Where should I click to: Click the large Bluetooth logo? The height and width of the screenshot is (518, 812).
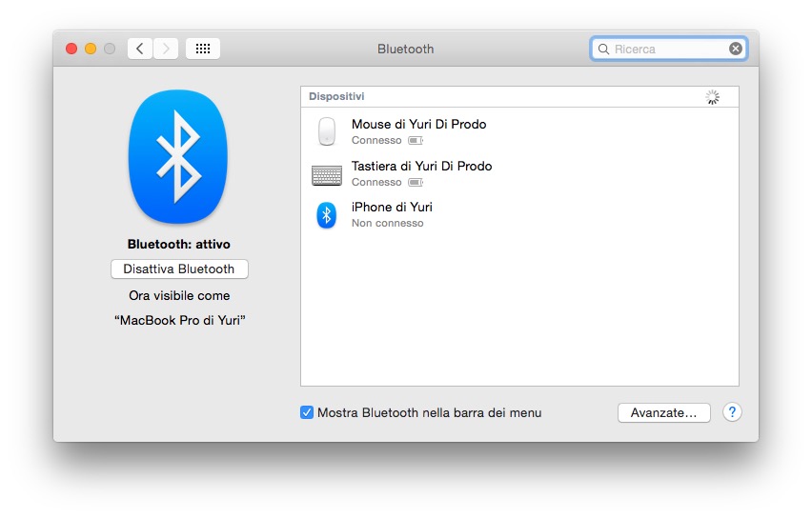click(x=178, y=157)
